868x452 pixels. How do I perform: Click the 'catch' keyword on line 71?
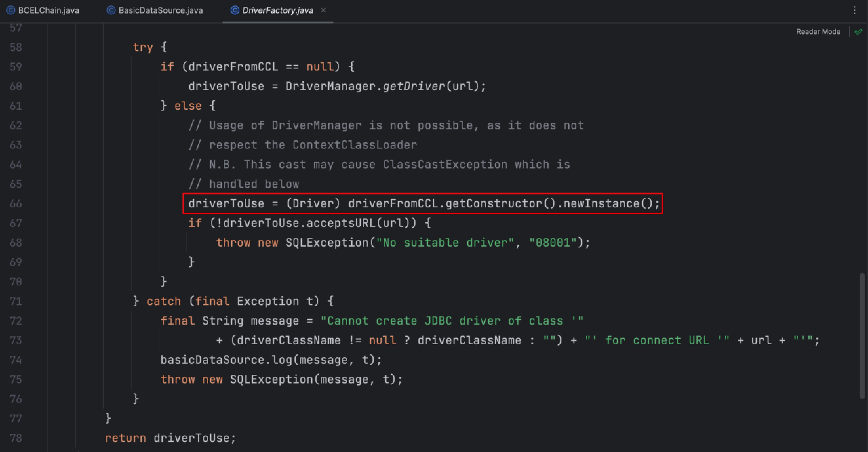click(164, 301)
